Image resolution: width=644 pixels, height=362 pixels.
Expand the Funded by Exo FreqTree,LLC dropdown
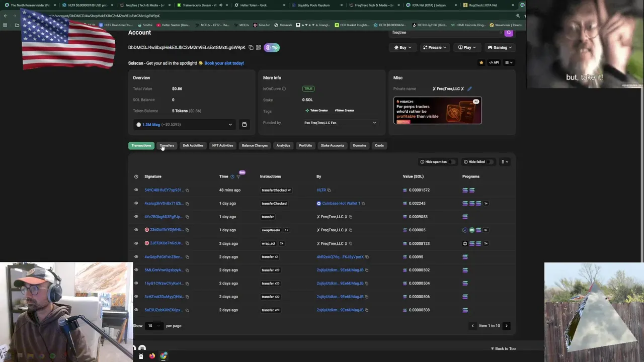(340, 123)
